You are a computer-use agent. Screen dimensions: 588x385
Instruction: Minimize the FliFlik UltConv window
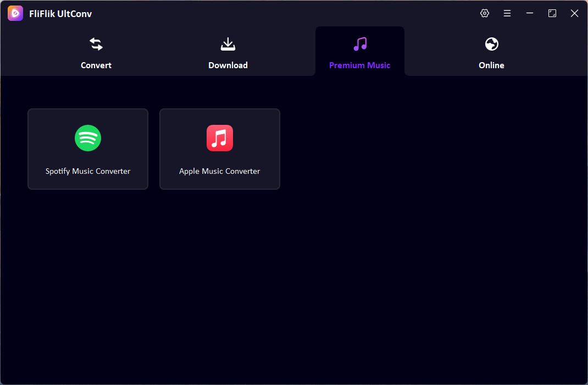(530, 13)
